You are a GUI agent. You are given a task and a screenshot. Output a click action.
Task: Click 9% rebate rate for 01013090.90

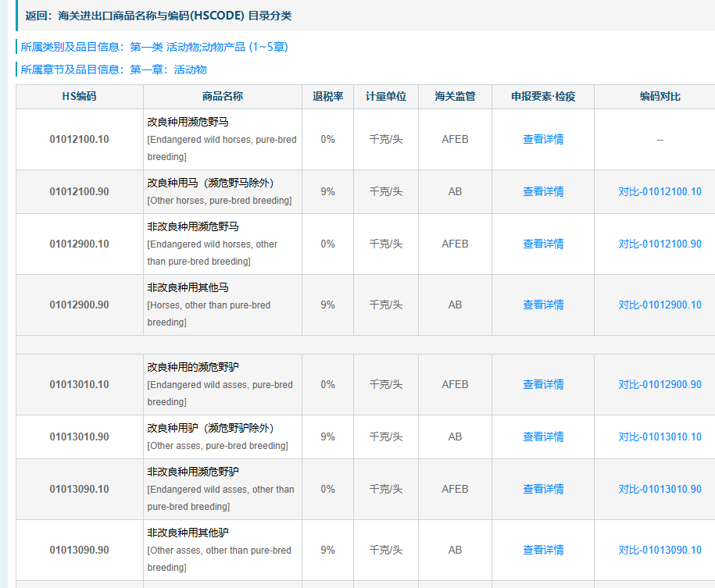coord(328,551)
